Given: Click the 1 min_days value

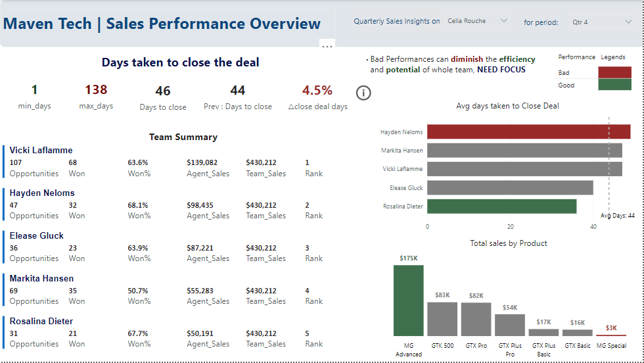Looking at the screenshot, I should click(x=34, y=89).
